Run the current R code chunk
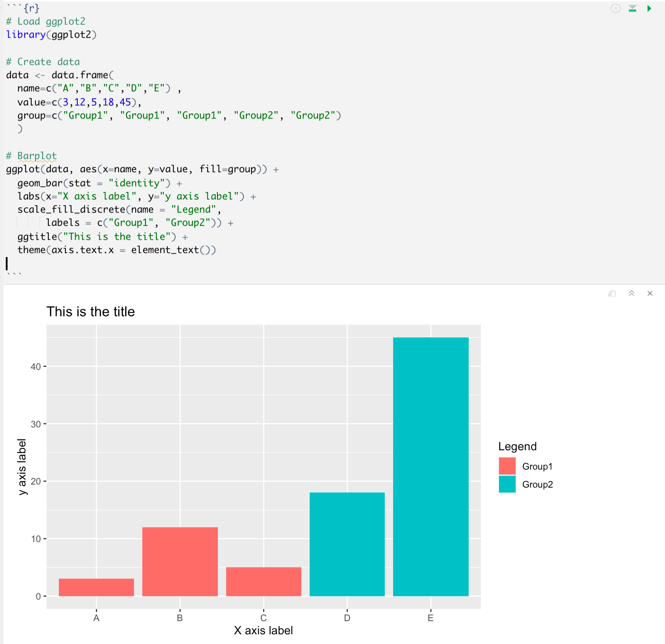This screenshot has height=644, width=665. coord(649,8)
